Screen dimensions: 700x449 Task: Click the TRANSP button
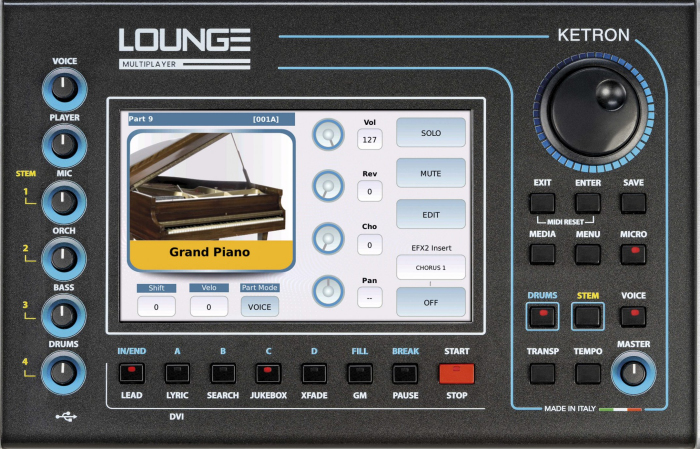click(542, 373)
